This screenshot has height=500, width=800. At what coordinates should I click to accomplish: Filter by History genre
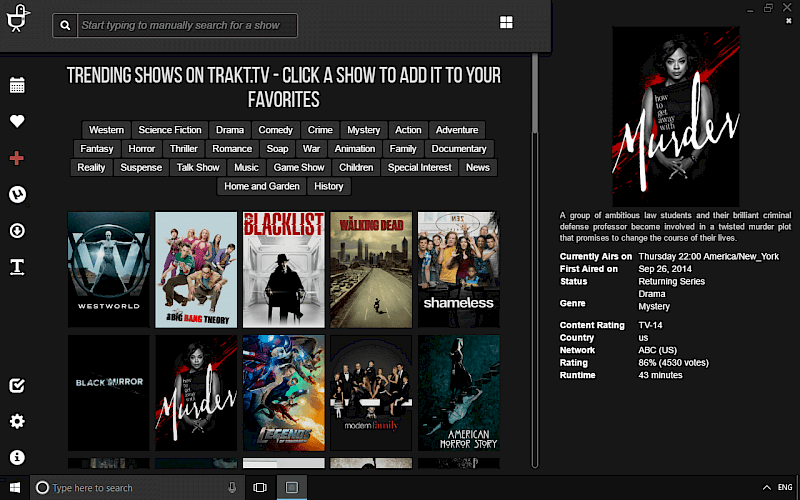[x=329, y=187]
